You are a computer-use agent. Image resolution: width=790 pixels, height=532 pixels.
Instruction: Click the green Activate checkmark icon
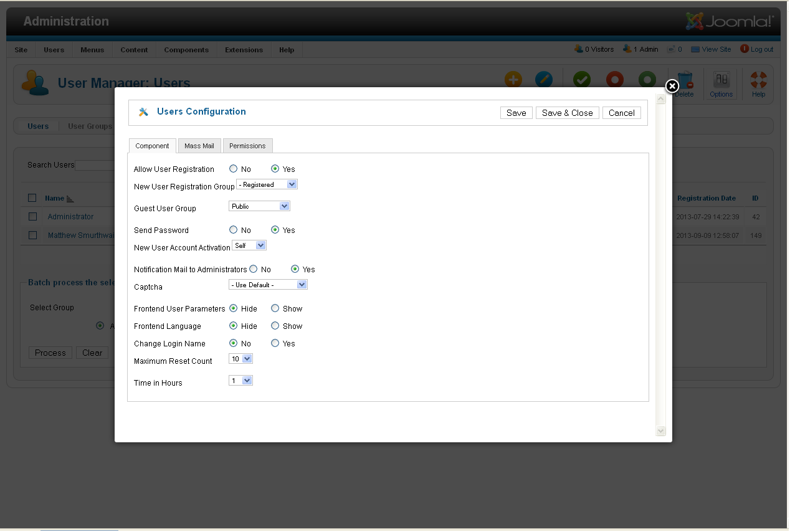tap(582, 80)
